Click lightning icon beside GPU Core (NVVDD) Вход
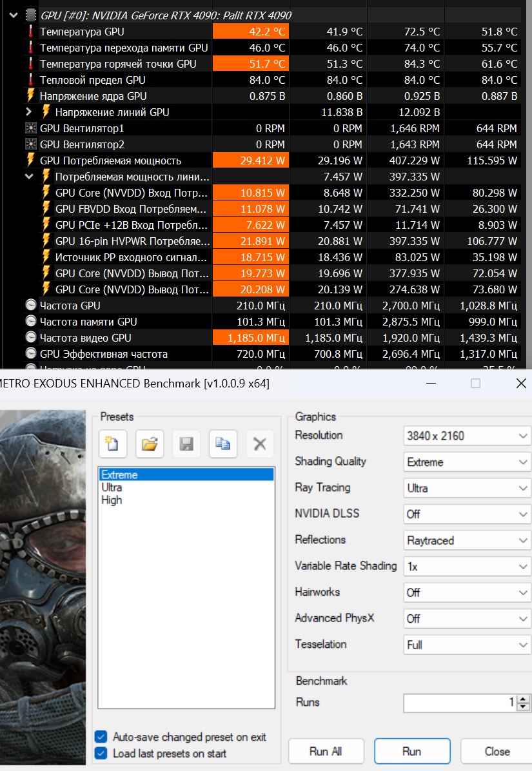The height and width of the screenshot is (771, 532). pos(46,193)
